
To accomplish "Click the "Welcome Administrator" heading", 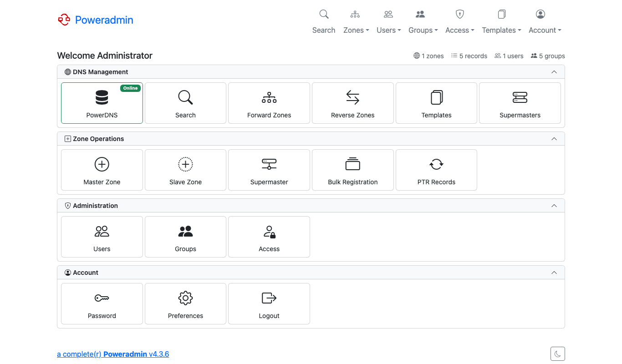I will [x=105, y=56].
